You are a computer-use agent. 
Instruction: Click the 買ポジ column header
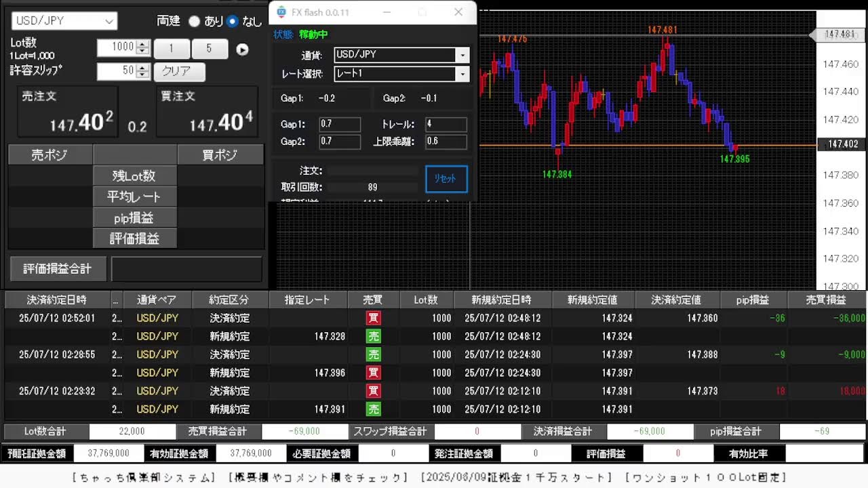220,155
